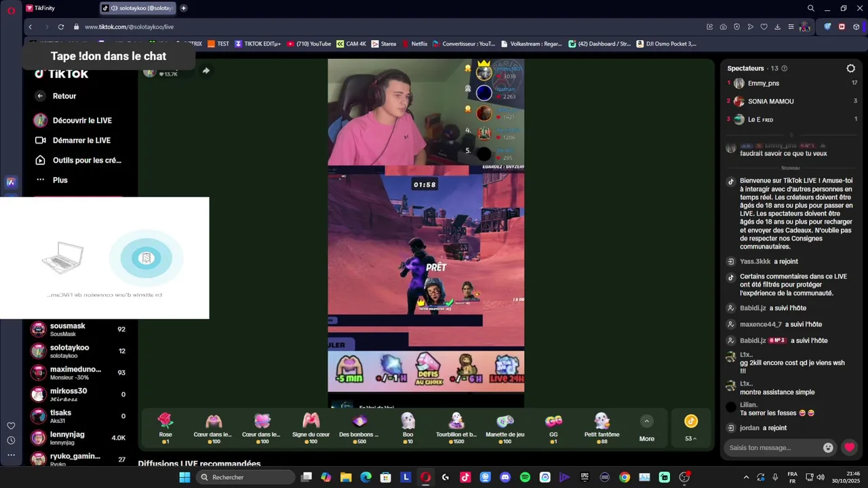Image resolution: width=868 pixels, height=488 pixels.
Task: Open the (710) YouTube bookmark
Action: coord(309,44)
